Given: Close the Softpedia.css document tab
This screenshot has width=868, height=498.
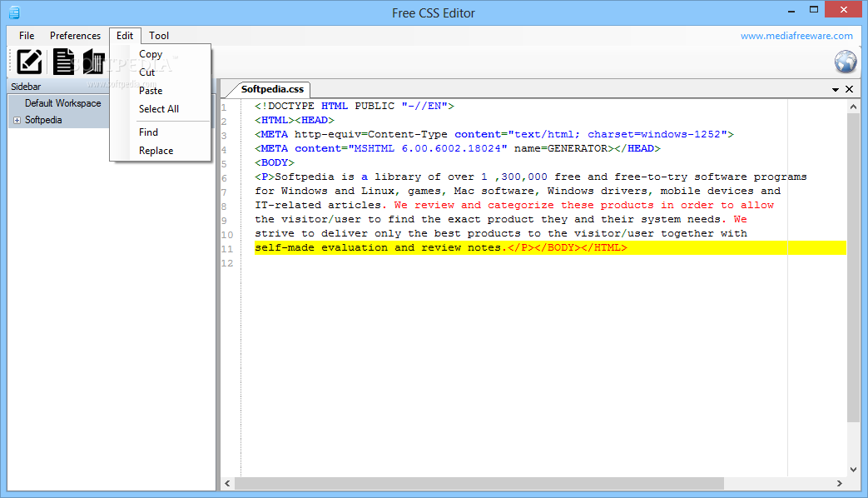Looking at the screenshot, I should coord(849,89).
